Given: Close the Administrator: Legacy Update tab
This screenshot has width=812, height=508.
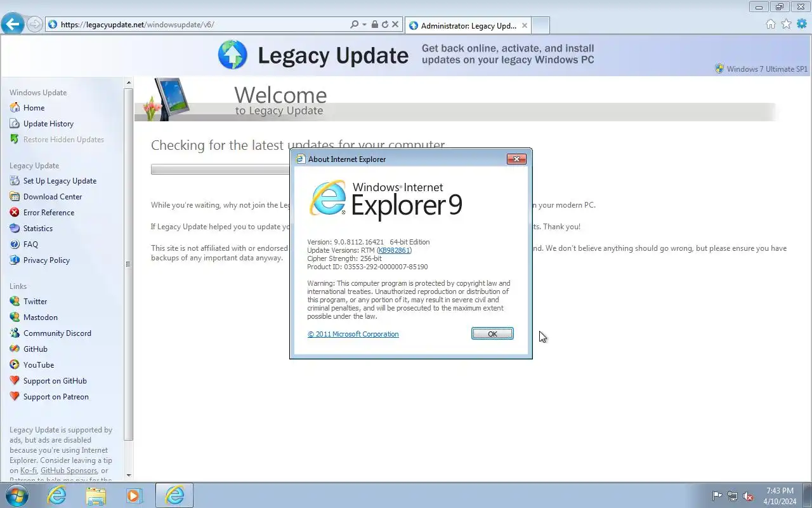Looking at the screenshot, I should 524,25.
